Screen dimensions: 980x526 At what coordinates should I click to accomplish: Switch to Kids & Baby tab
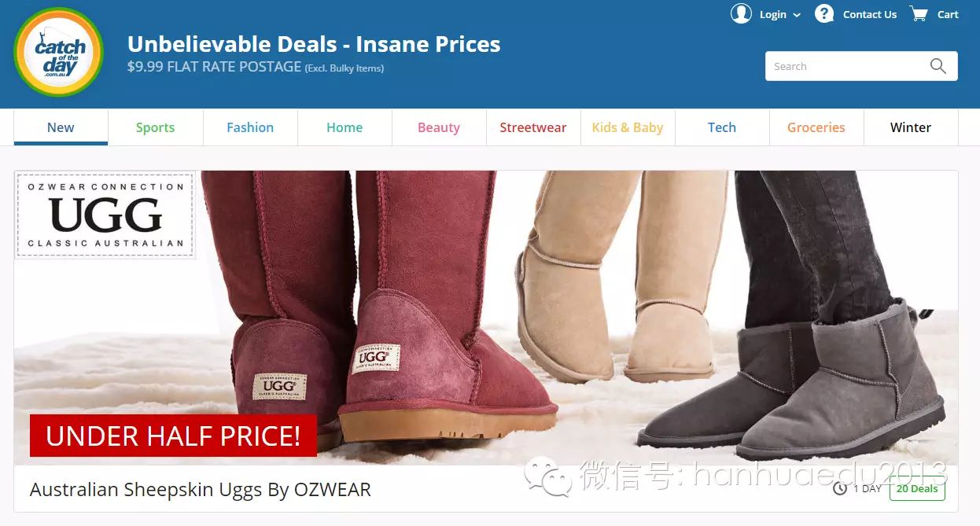[x=628, y=127]
